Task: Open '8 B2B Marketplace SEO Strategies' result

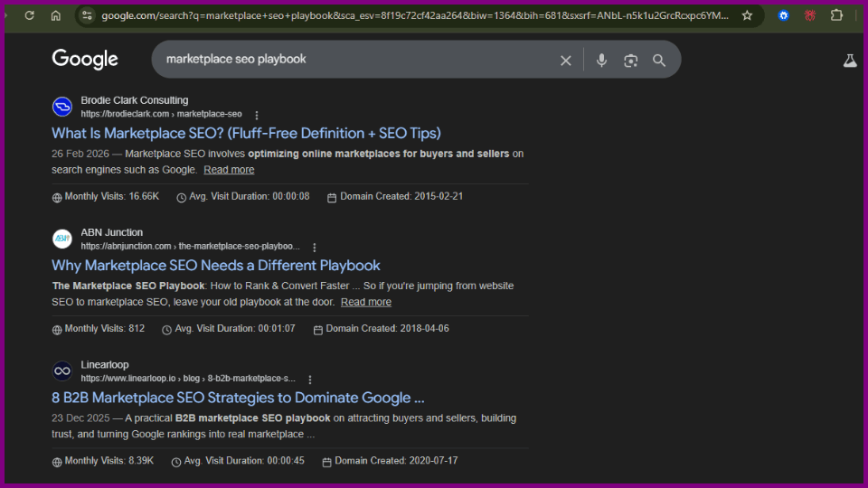Action: [x=238, y=398]
